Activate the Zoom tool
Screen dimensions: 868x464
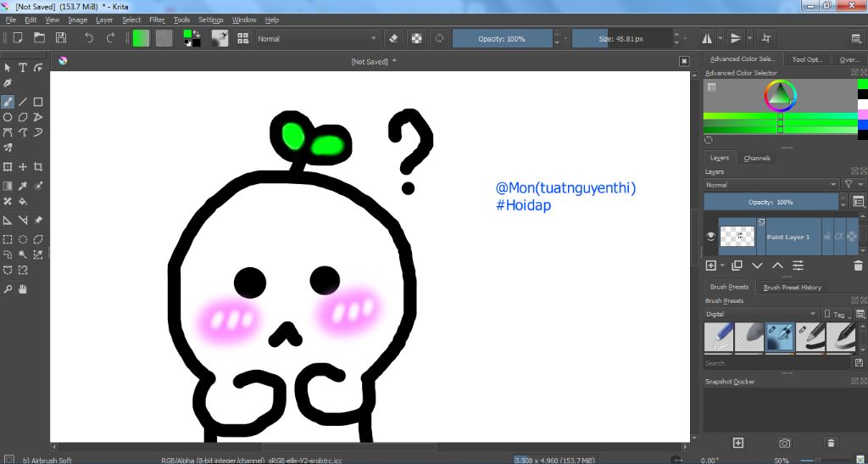[8, 289]
